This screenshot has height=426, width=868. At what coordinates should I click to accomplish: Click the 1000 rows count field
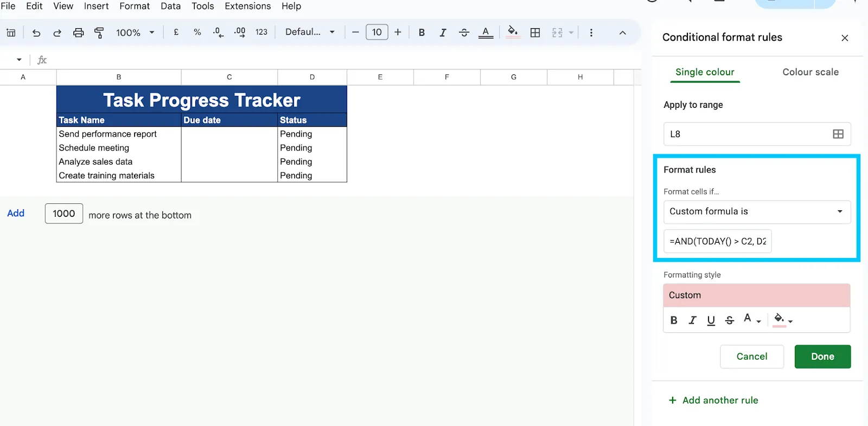click(x=64, y=214)
